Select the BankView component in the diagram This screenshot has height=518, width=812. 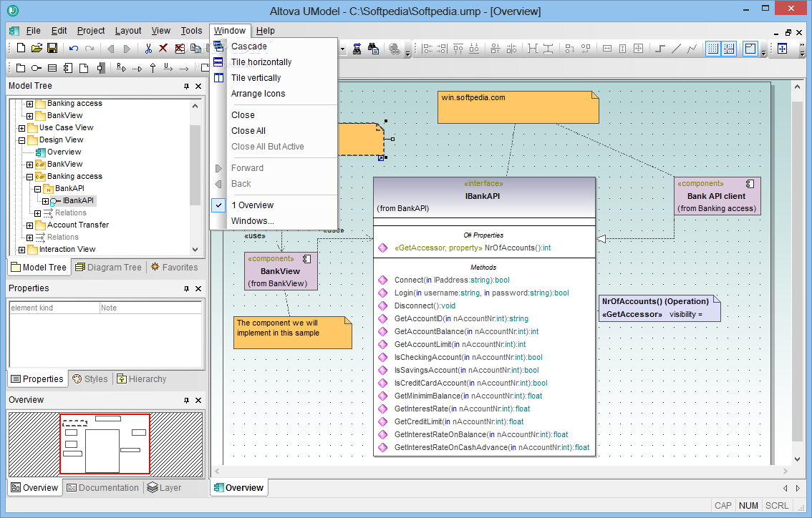(281, 271)
